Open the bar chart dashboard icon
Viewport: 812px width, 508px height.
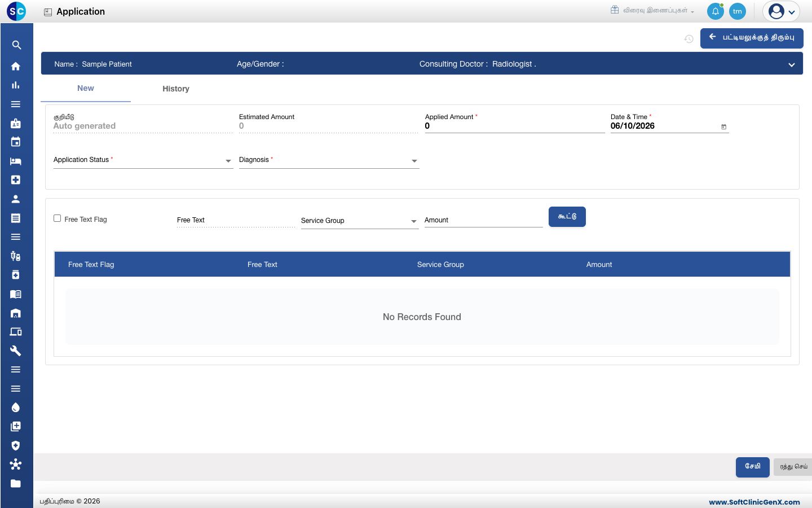coord(16,85)
